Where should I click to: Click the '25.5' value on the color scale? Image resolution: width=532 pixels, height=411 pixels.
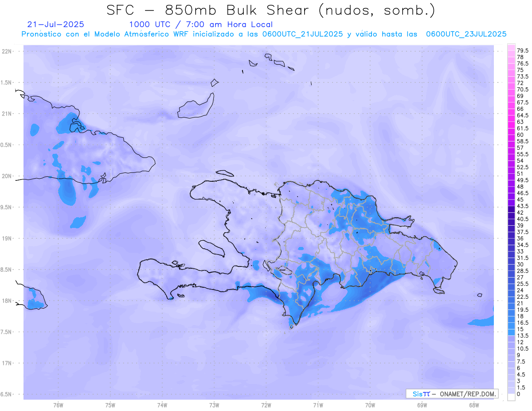[x=523, y=284]
